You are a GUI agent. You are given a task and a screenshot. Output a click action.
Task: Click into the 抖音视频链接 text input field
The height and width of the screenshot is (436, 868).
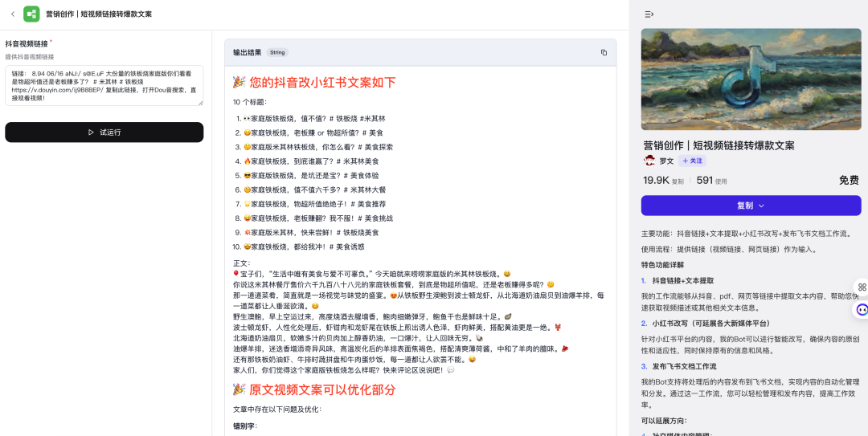tap(104, 85)
